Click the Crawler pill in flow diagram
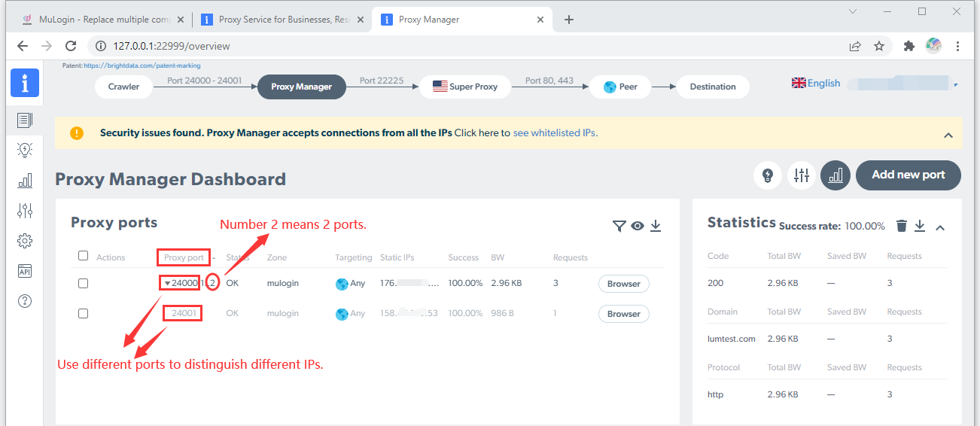This screenshot has height=426, width=980. 123,87
